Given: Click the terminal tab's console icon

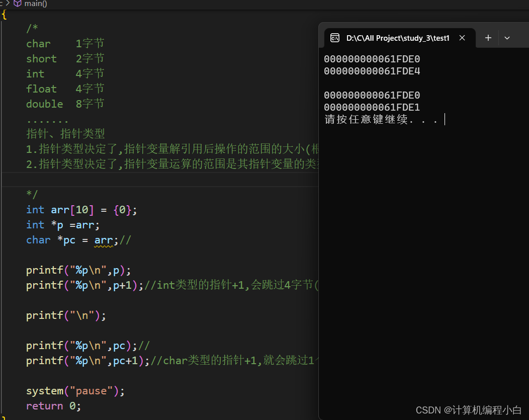Looking at the screenshot, I should [x=335, y=38].
